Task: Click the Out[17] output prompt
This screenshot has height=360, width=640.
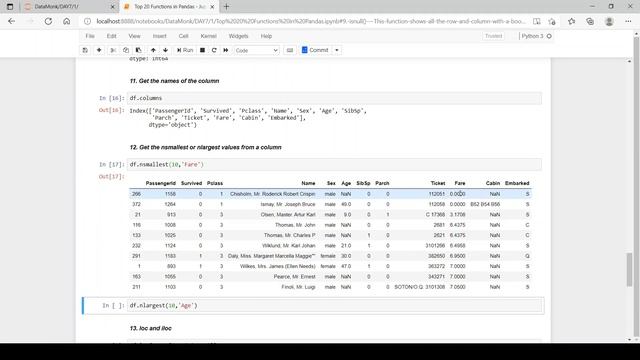Action: tap(111, 176)
